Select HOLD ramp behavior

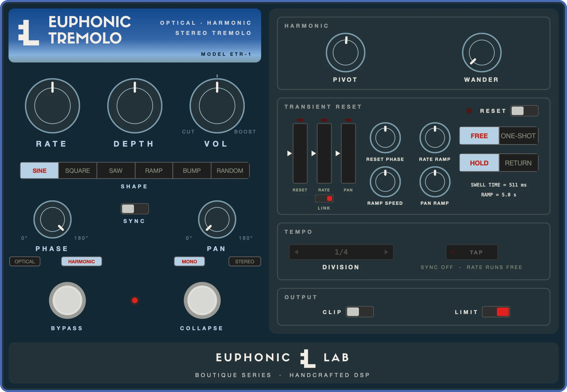(479, 163)
